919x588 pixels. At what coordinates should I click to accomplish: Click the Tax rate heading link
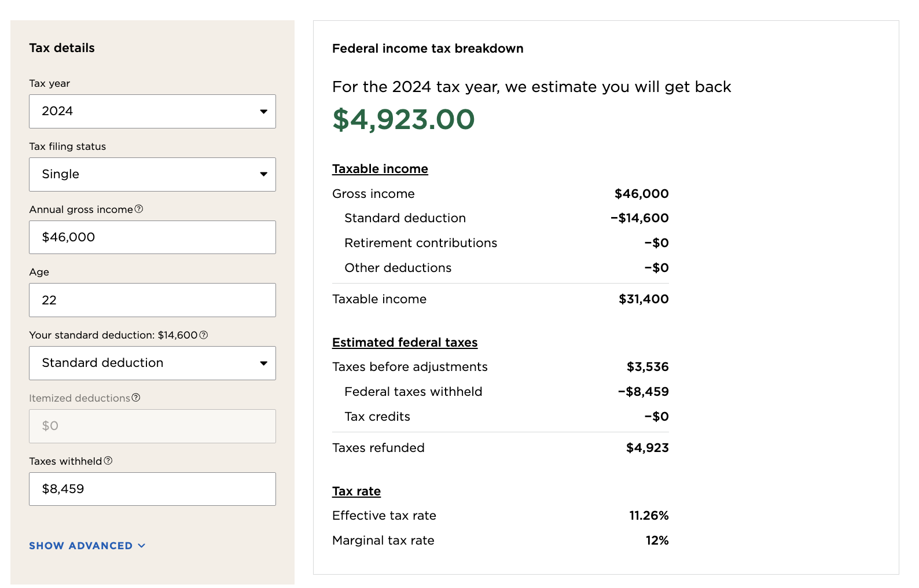pos(356,491)
